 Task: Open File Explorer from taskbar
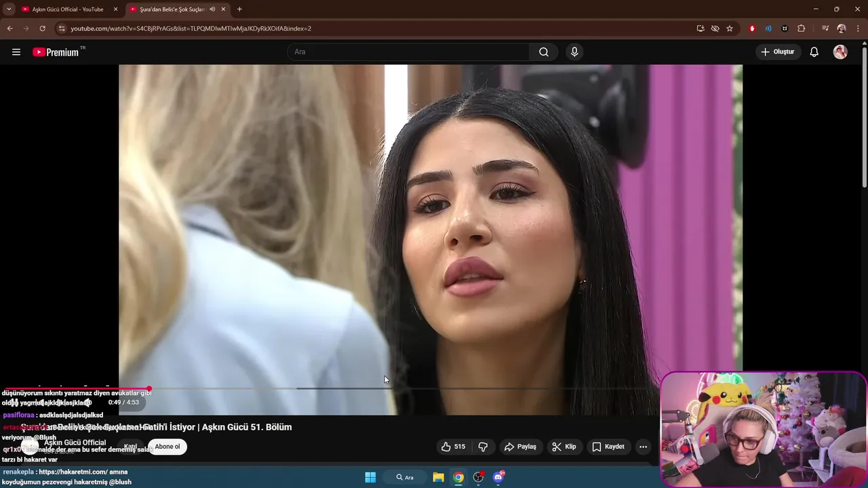click(438, 477)
